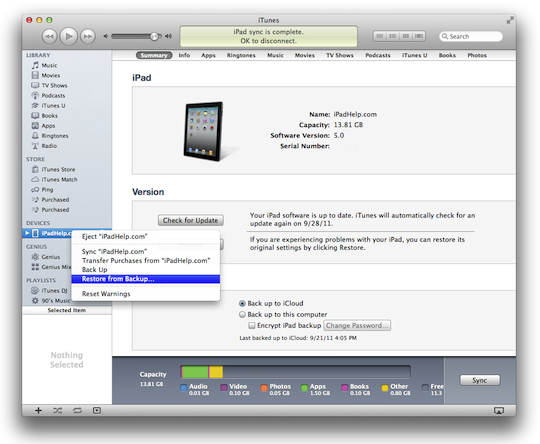540x444 pixels.
Task: Click the Search field
Action: pos(471,36)
